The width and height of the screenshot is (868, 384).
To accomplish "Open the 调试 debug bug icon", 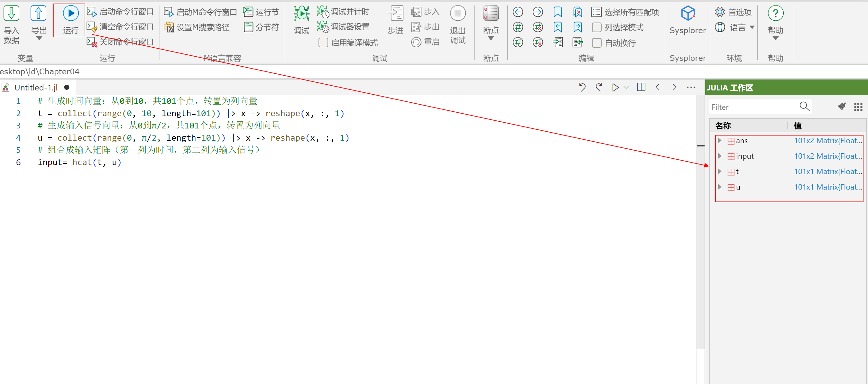I will click(301, 14).
